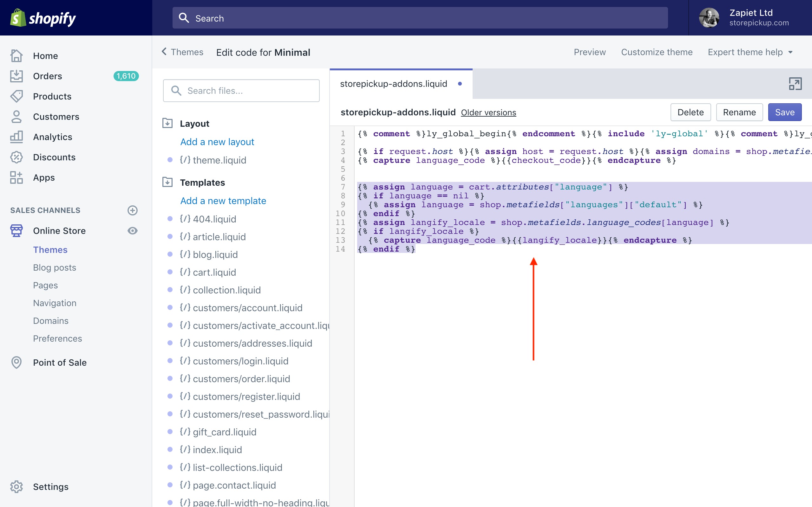Viewport: 812px width, 507px height.
Task: Add a sales channel with plus icon
Action: (133, 210)
